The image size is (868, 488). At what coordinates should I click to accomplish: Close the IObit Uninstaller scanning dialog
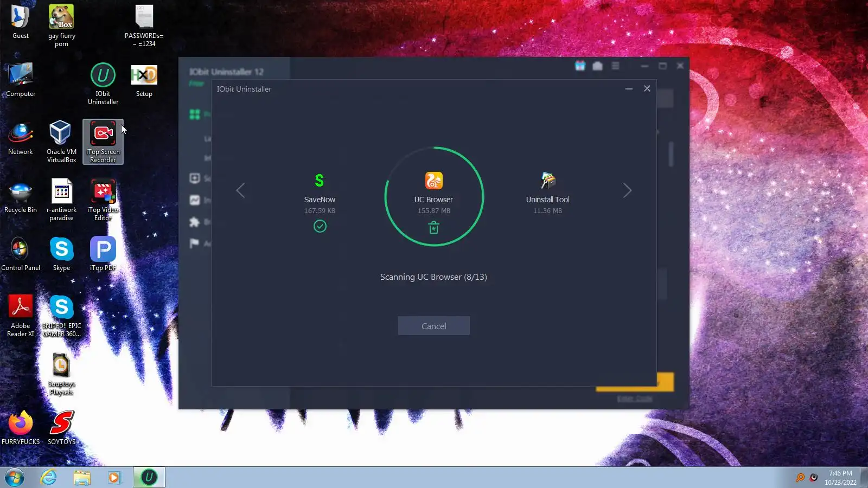tap(647, 88)
